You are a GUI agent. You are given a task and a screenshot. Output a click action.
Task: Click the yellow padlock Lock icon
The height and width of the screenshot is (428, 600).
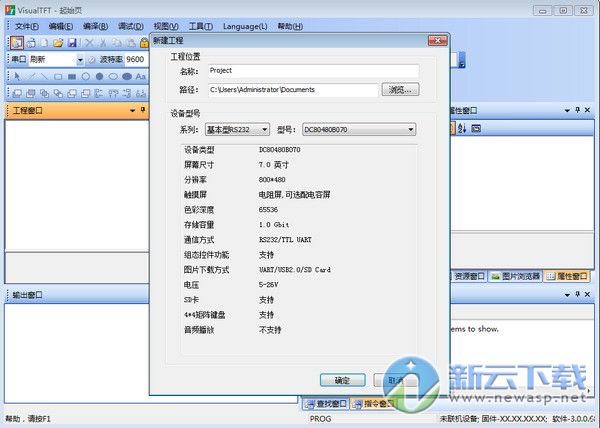144,43
